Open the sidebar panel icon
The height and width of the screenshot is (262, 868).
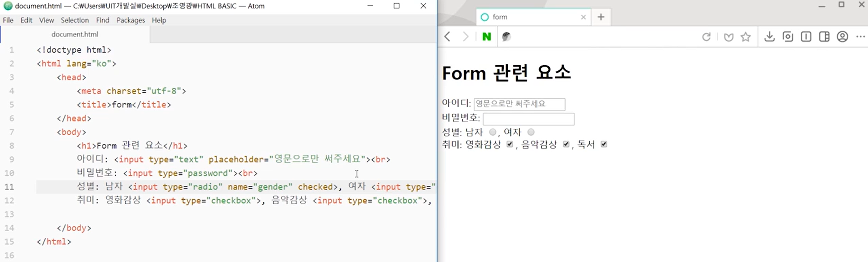[x=824, y=36]
